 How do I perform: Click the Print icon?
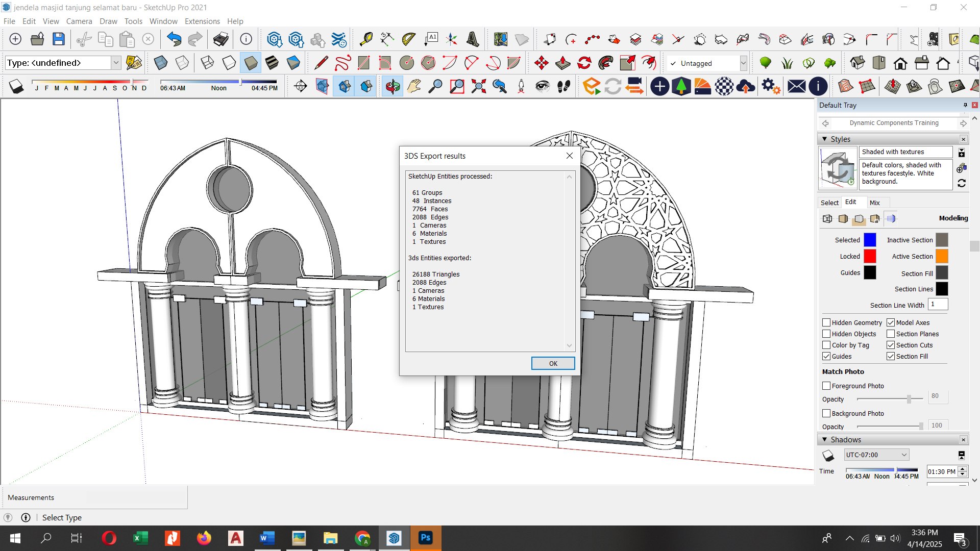pos(221,39)
